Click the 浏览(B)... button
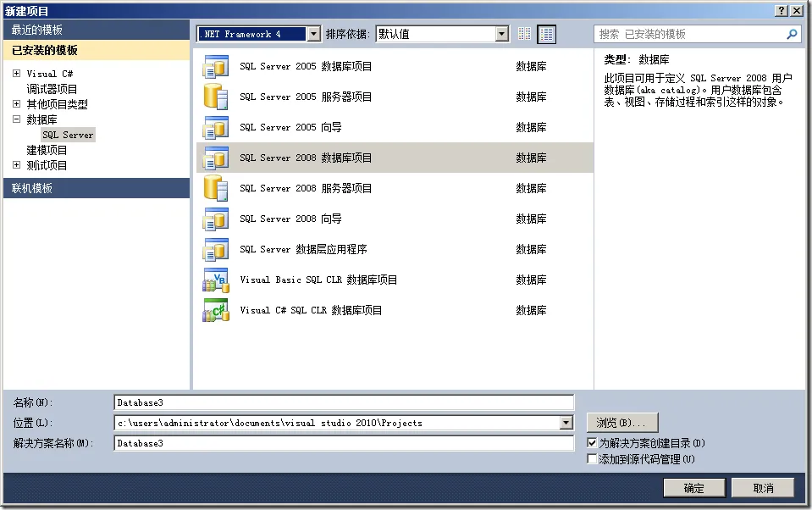This screenshot has height=510, width=812. click(x=622, y=423)
